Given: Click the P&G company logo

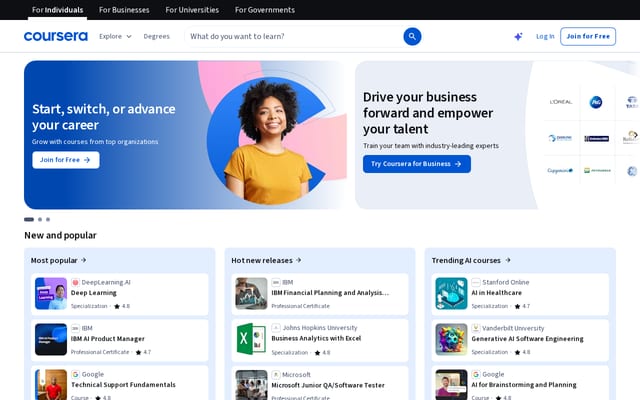Looking at the screenshot, I should [596, 102].
